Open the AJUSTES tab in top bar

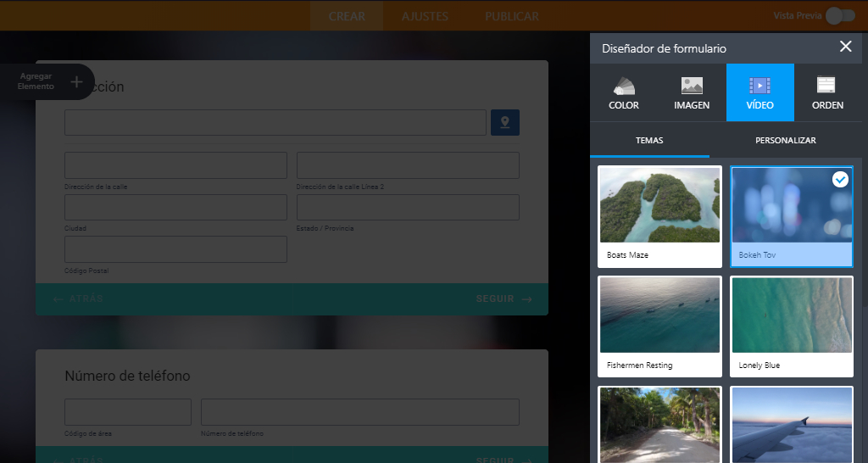pyautogui.click(x=425, y=16)
